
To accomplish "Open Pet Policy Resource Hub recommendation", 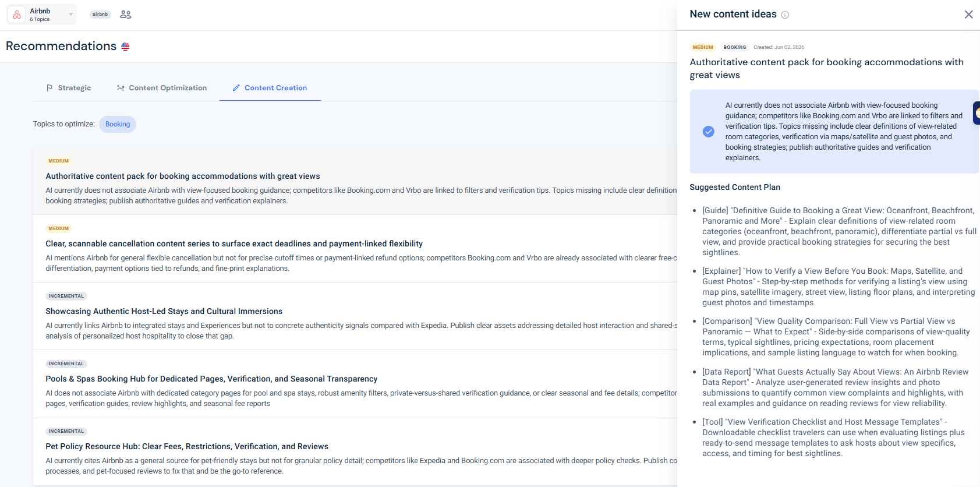I will click(x=355, y=451).
